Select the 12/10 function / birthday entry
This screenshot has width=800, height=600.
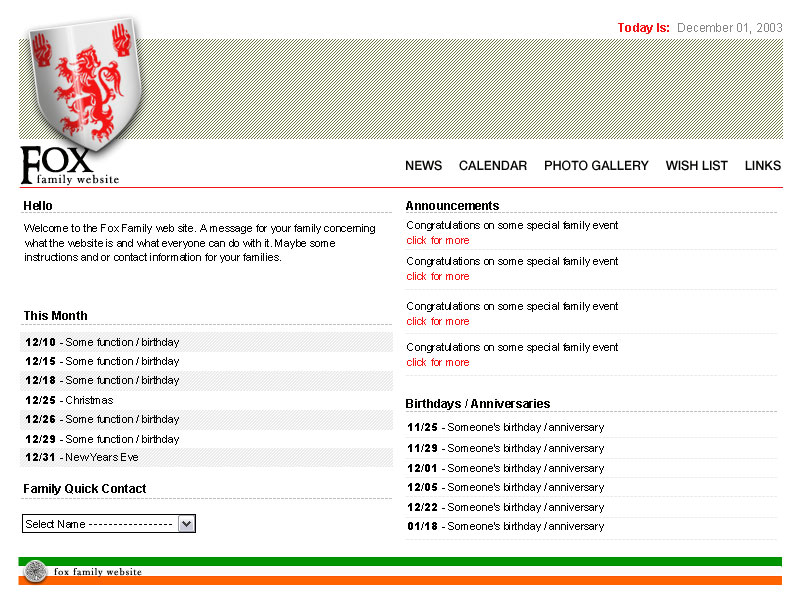click(102, 342)
